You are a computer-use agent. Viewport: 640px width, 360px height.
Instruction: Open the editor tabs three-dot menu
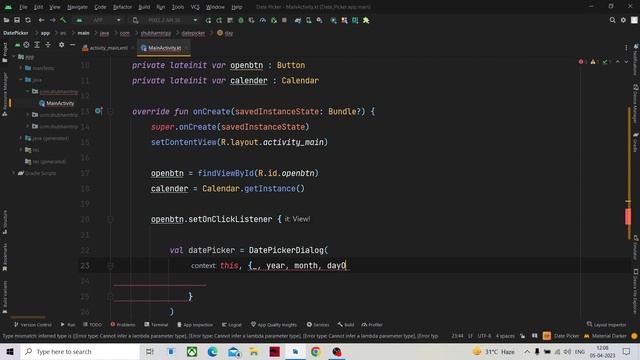[x=626, y=48]
